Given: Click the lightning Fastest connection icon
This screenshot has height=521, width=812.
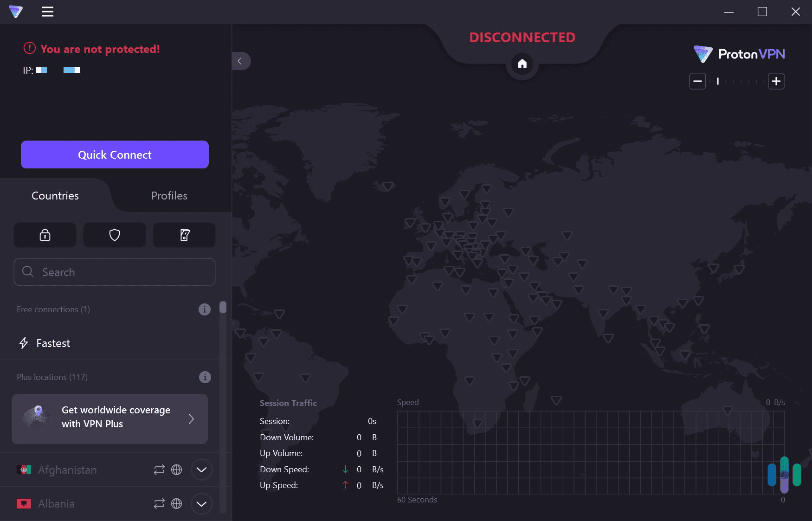Looking at the screenshot, I should tap(24, 343).
